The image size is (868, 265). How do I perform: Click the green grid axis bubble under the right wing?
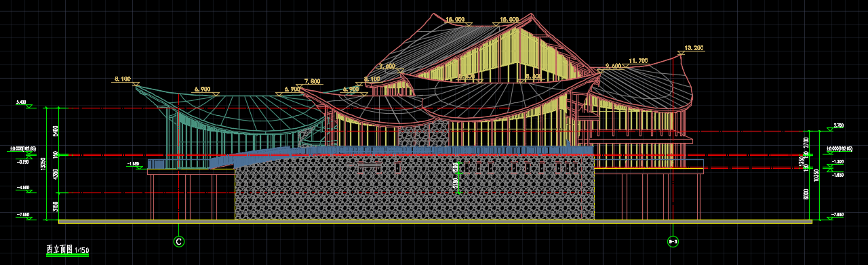673,241
